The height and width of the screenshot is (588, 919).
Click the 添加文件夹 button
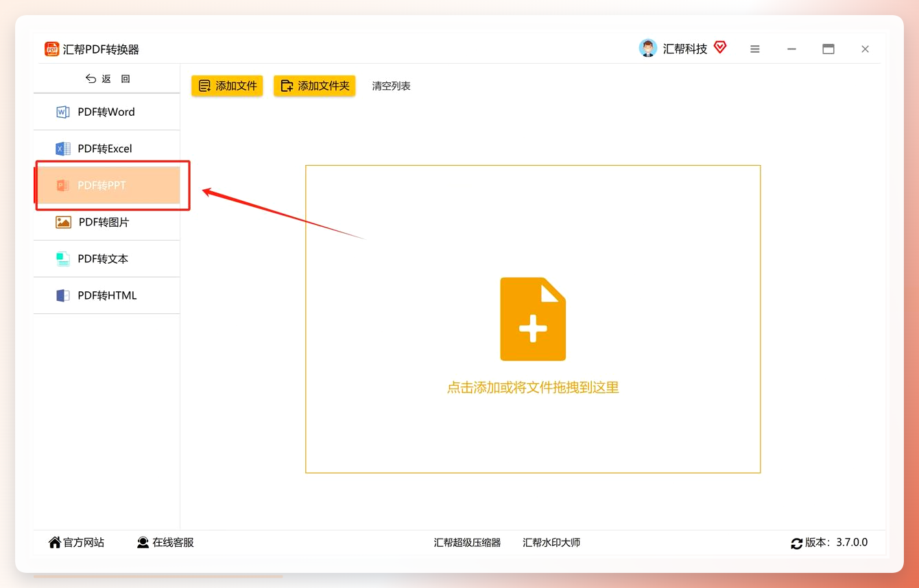click(x=314, y=86)
